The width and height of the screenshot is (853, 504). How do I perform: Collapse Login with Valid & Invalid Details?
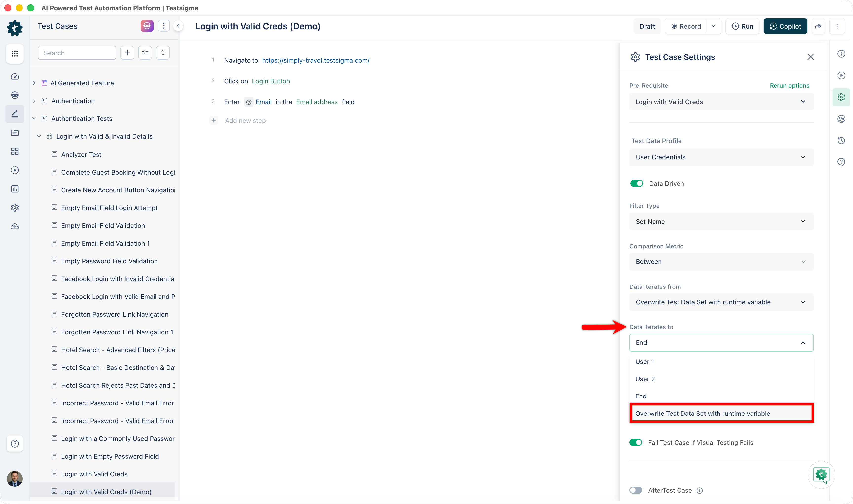tap(39, 136)
